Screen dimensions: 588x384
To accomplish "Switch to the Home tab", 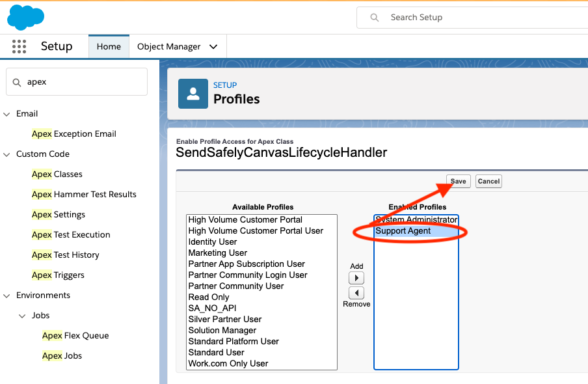I will [109, 47].
